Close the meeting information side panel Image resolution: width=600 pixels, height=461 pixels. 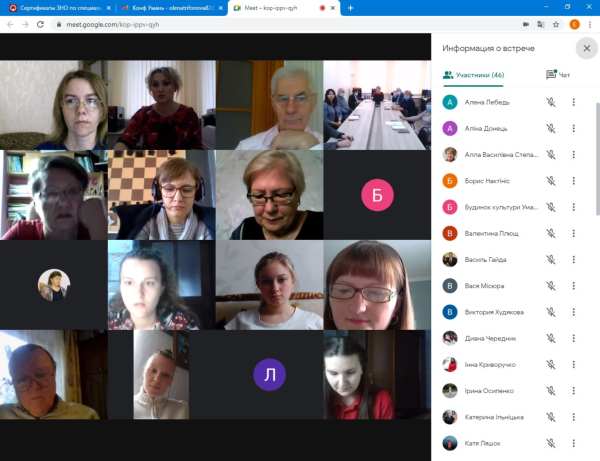(586, 48)
